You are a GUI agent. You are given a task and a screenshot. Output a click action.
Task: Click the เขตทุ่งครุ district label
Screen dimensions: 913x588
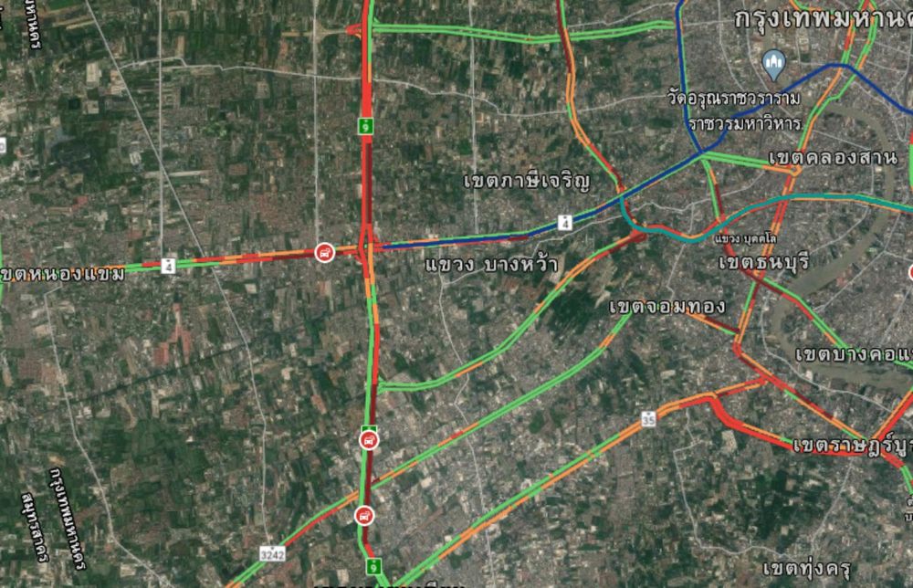(806, 568)
